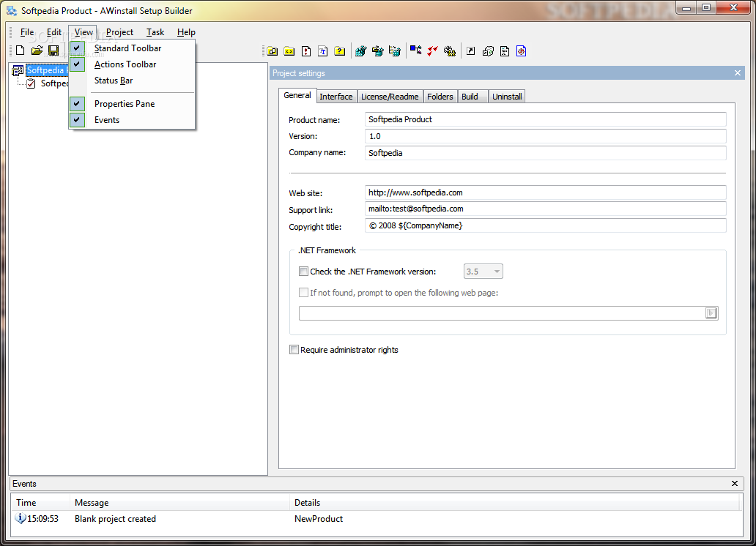Click the registry cubes with folder icon

coord(377,51)
